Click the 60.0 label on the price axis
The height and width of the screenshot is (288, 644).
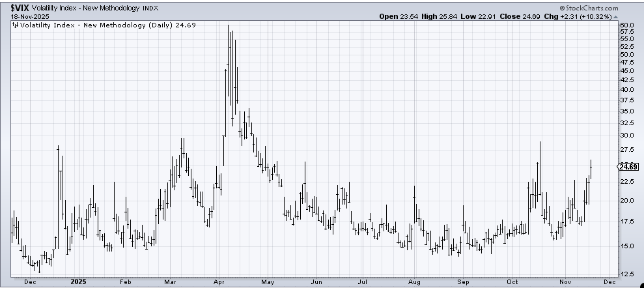[627, 25]
